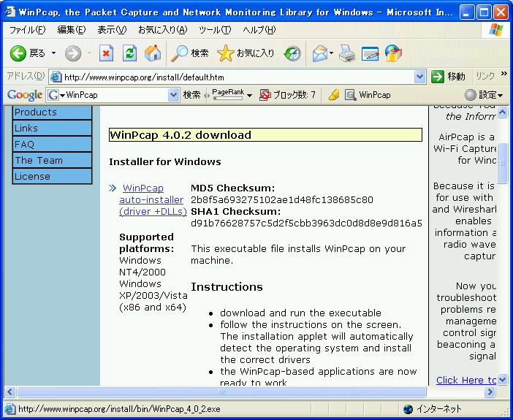Click the 'Installer for Windows' heading
The width and height of the screenshot is (513, 420).
tap(165, 162)
